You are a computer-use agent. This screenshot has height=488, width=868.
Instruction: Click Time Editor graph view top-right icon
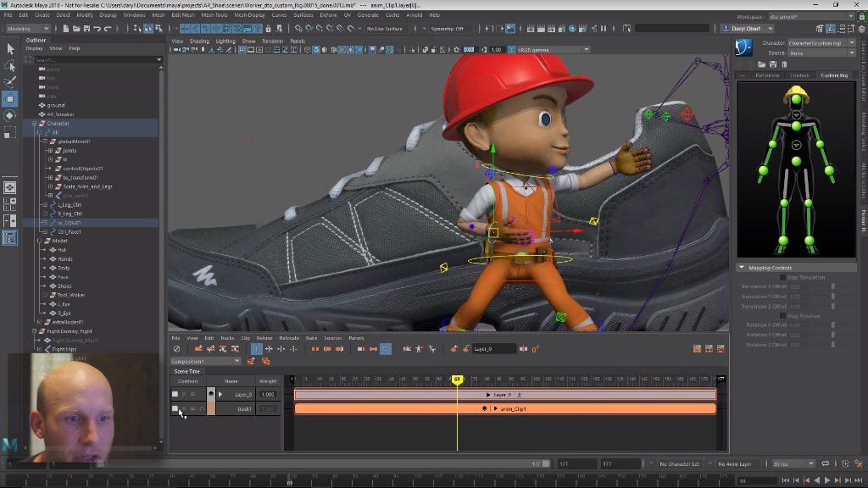[697, 349]
